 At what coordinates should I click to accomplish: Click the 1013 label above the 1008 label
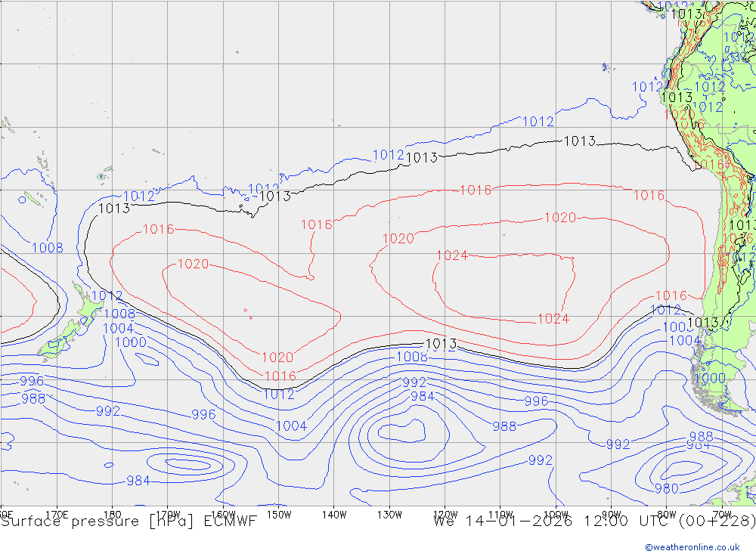pos(441,344)
